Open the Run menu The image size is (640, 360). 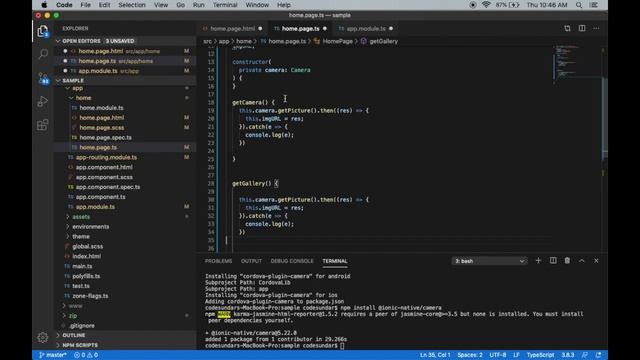pos(198,5)
